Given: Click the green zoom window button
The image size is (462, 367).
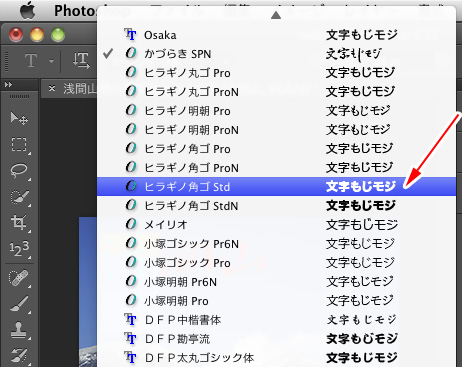Looking at the screenshot, I should coord(58,35).
